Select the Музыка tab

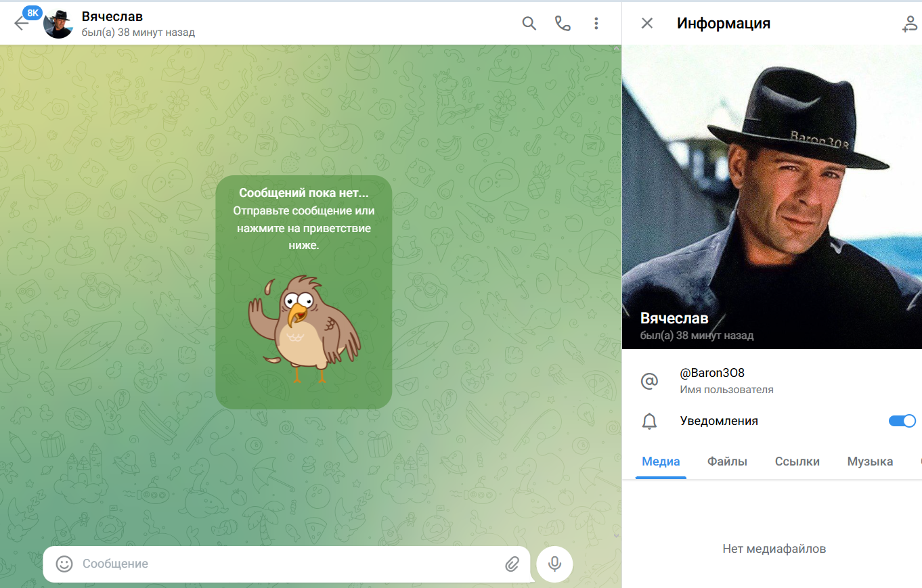click(x=870, y=461)
